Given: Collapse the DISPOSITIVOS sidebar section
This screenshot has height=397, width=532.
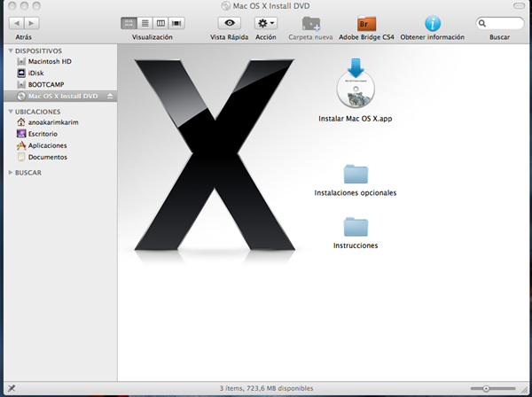Looking at the screenshot, I should pos(11,51).
